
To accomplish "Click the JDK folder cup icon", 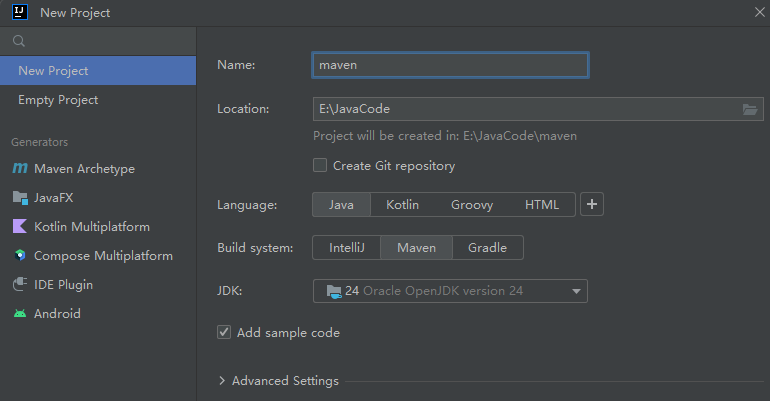I will point(334,292).
